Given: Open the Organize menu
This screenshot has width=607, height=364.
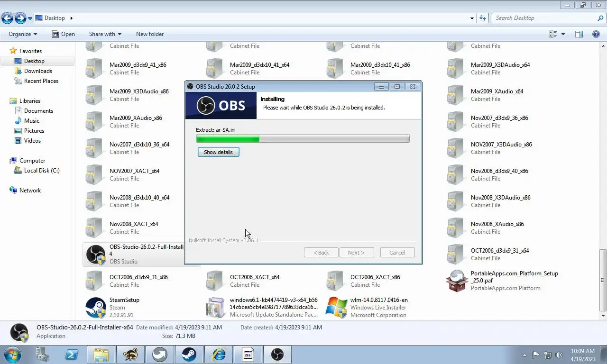Looking at the screenshot, I should tap(23, 34).
